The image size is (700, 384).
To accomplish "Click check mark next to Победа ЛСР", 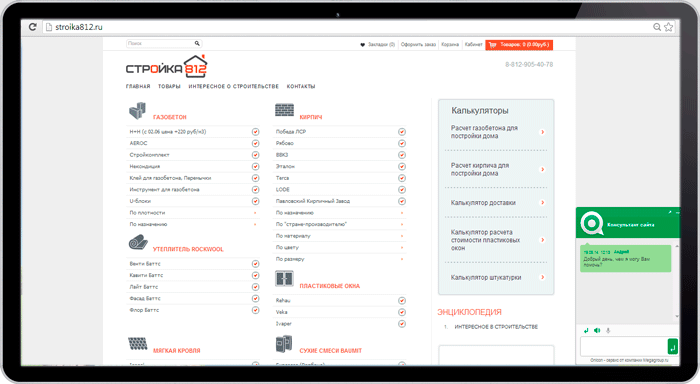I will (x=402, y=132).
